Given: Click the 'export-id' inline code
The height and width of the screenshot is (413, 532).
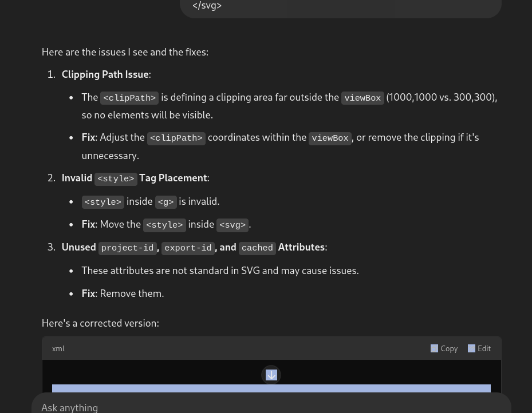Looking at the screenshot, I should point(188,248).
